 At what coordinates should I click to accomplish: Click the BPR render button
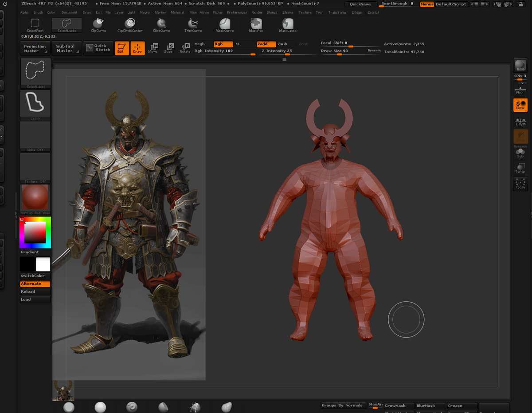coord(520,65)
